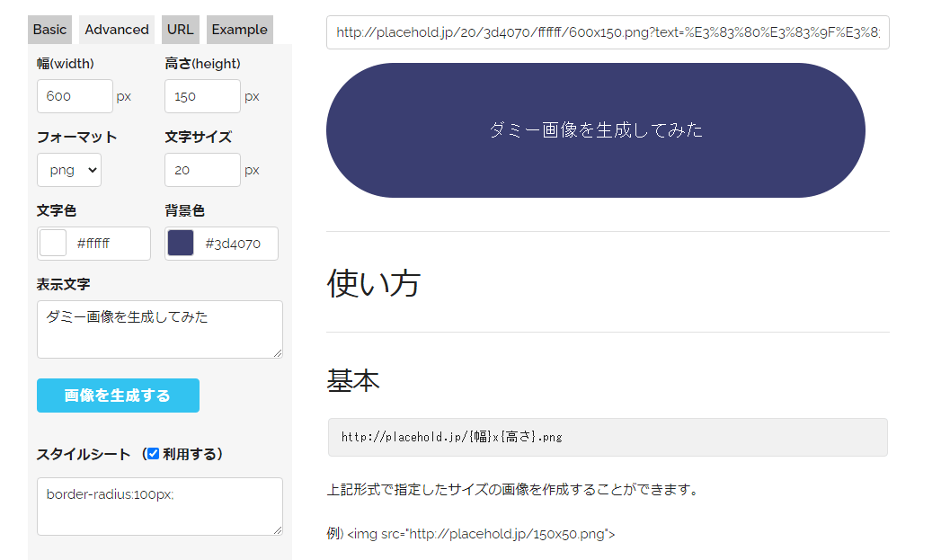This screenshot has width=950, height=560.
Task: Click the font size input field
Action: 202,170
